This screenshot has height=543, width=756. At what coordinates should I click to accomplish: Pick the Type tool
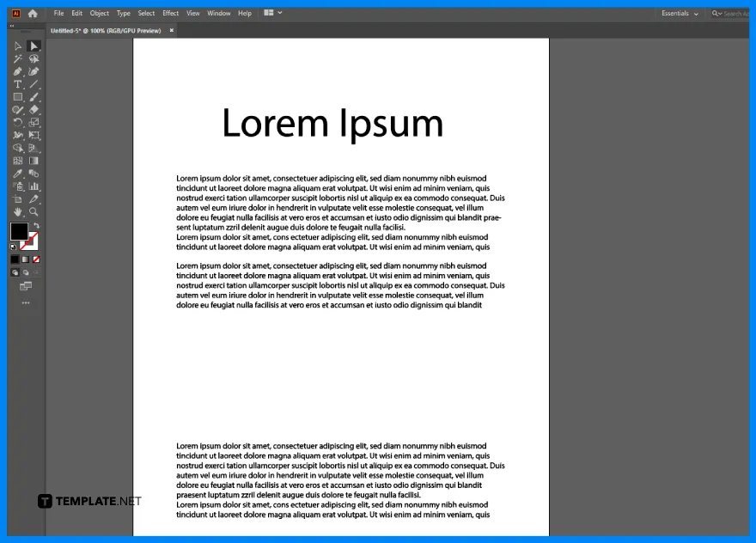point(17,84)
